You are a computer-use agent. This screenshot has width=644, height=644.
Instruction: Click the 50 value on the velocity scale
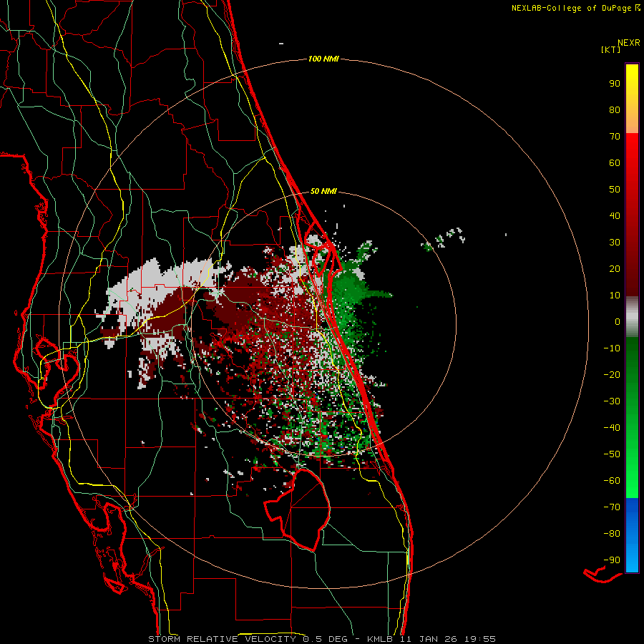615,190
